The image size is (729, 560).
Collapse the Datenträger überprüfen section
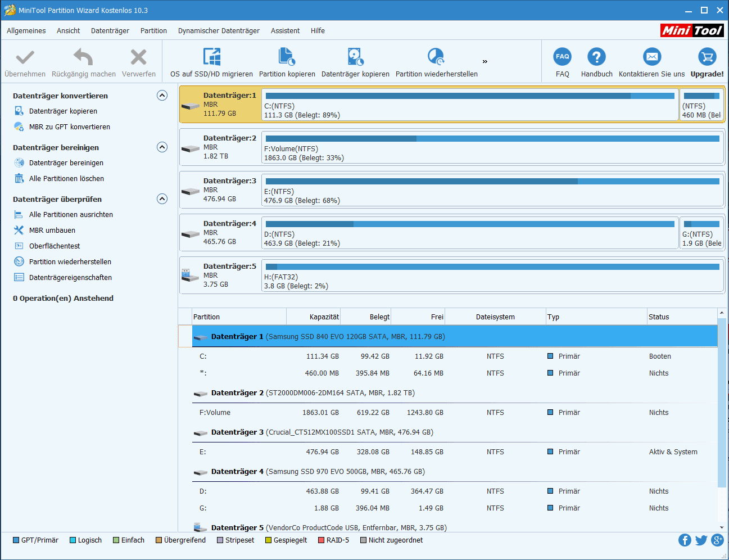point(162,199)
